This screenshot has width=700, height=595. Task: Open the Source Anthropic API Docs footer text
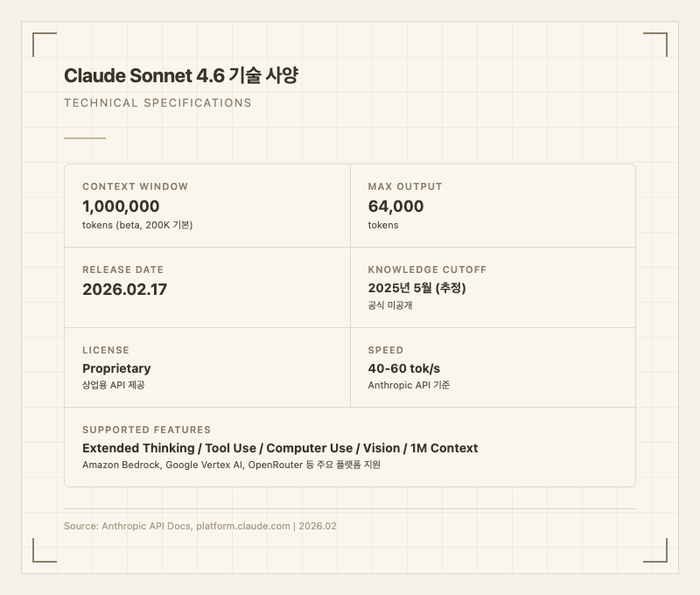point(199,526)
